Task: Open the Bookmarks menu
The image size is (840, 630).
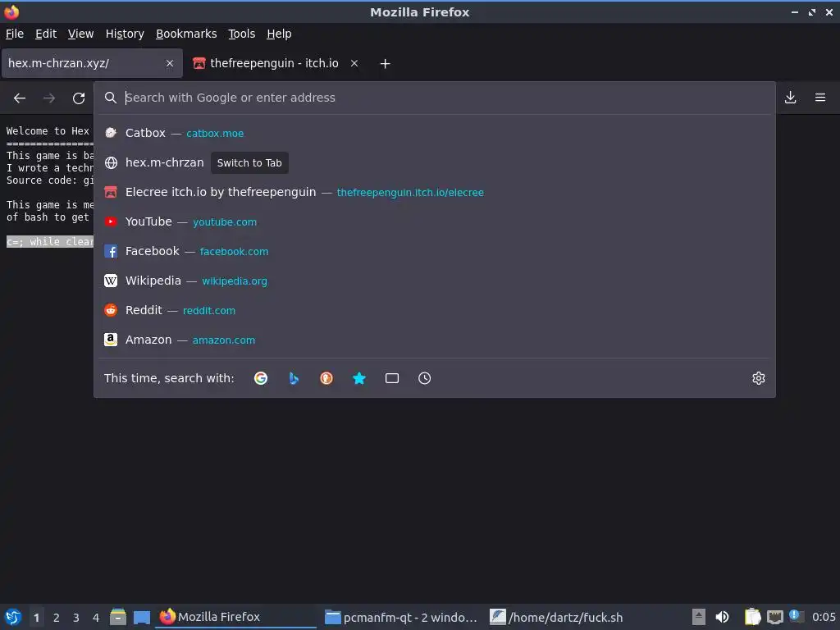Action: click(186, 34)
